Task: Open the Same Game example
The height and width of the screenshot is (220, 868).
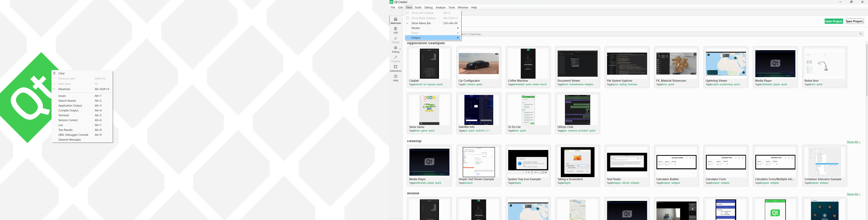Action: [x=429, y=113]
